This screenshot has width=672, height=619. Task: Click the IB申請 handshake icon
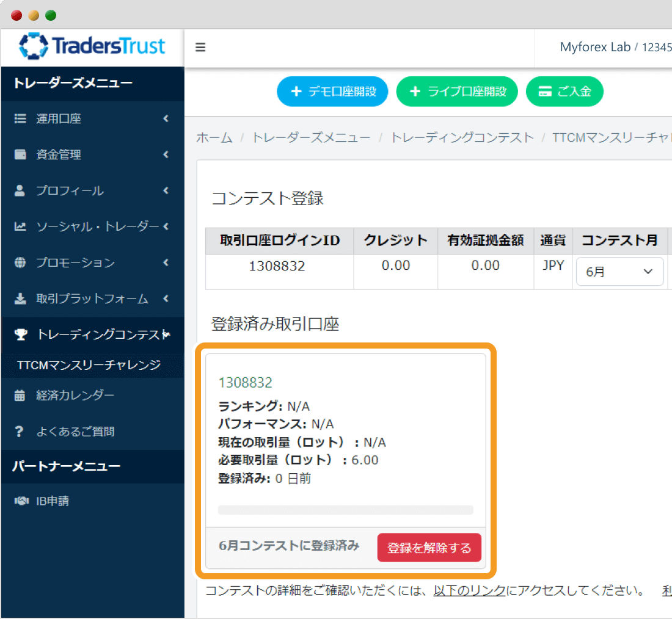coord(21,501)
